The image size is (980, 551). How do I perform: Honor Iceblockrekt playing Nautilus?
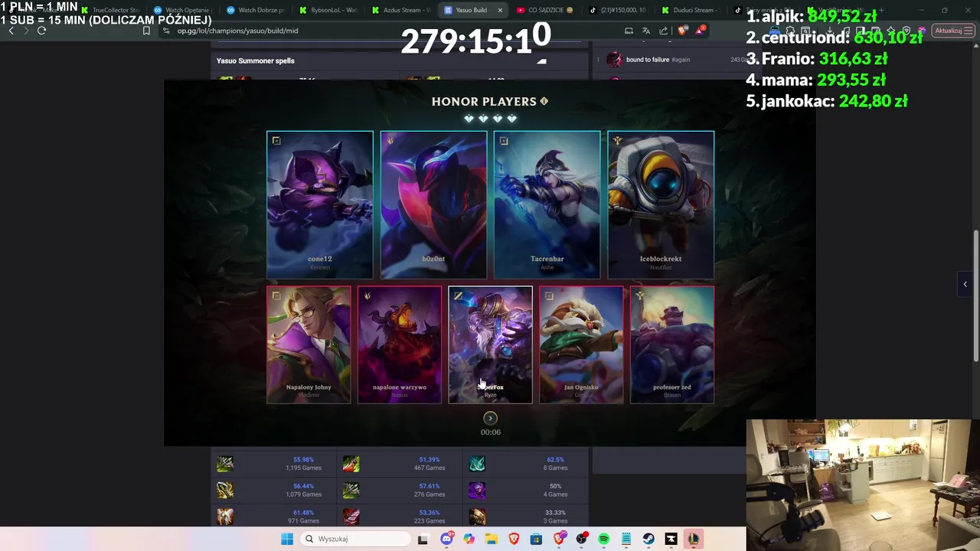click(661, 205)
